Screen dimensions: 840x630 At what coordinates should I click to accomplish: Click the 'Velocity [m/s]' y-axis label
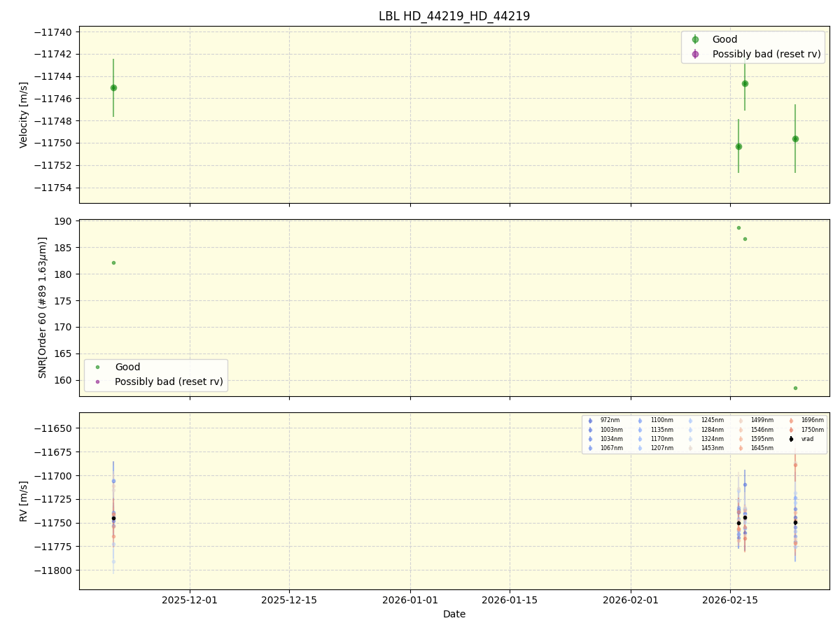pos(24,115)
